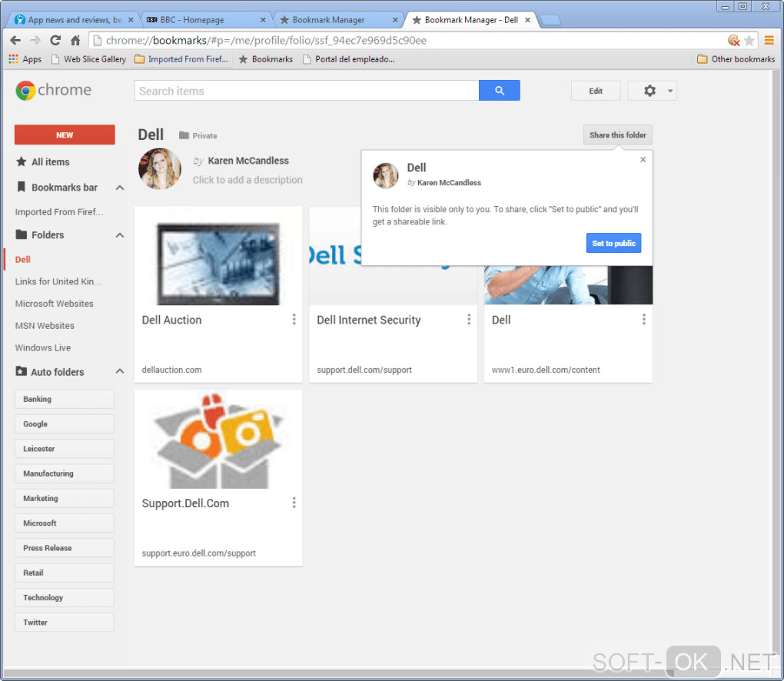Click the blocked cookie icon in address bar
The height and width of the screenshot is (681, 784).
click(x=733, y=41)
